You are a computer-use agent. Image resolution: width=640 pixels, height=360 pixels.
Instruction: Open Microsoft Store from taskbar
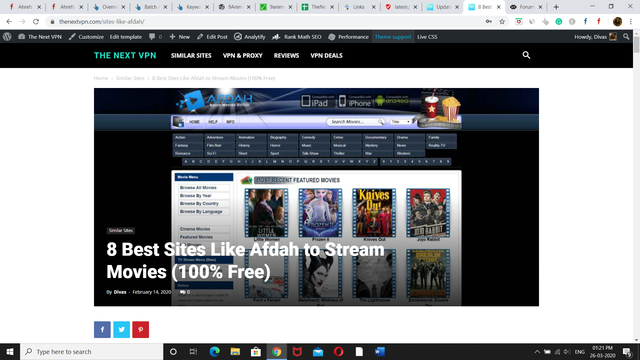(x=256, y=351)
